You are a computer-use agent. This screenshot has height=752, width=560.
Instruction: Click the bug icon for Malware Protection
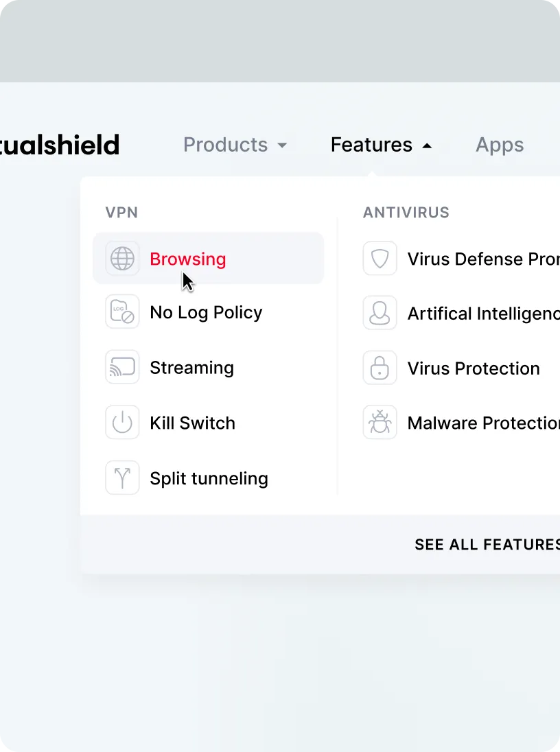pos(380,423)
